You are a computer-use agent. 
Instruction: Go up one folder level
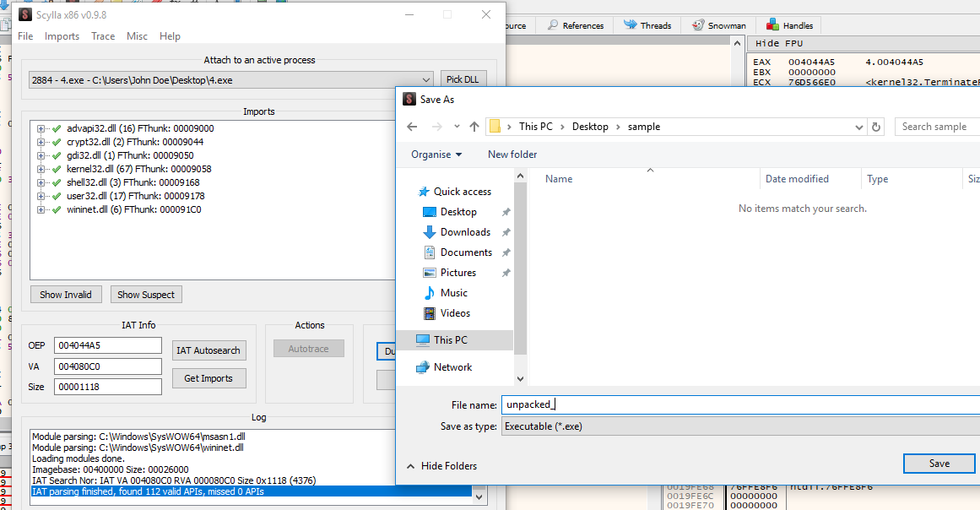tap(474, 127)
